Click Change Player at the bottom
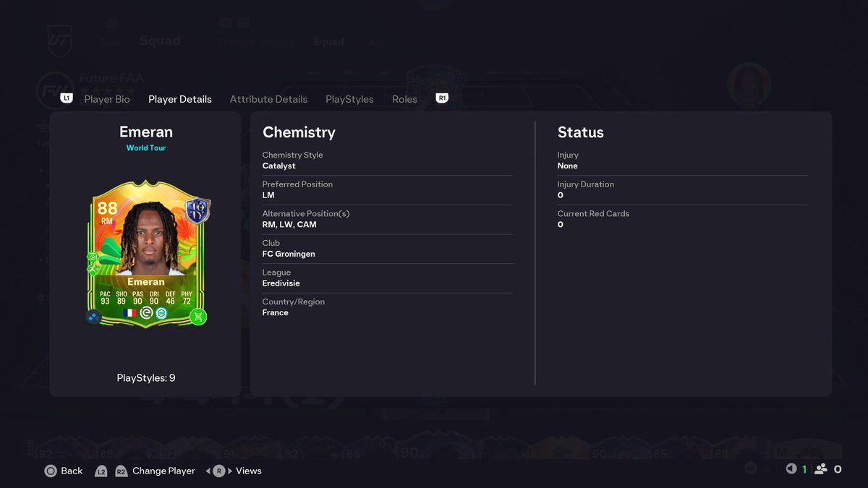 coord(163,471)
